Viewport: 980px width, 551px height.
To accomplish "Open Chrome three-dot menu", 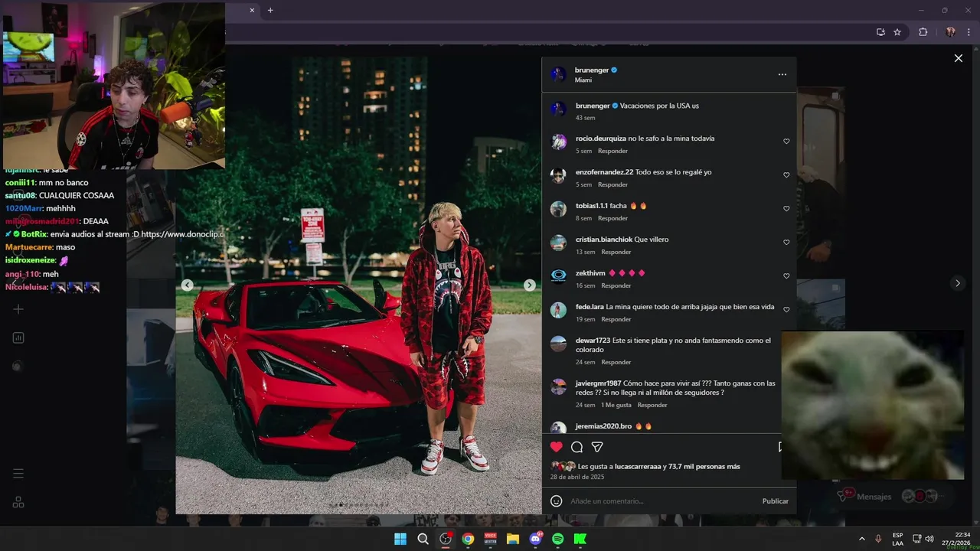I will point(969,32).
